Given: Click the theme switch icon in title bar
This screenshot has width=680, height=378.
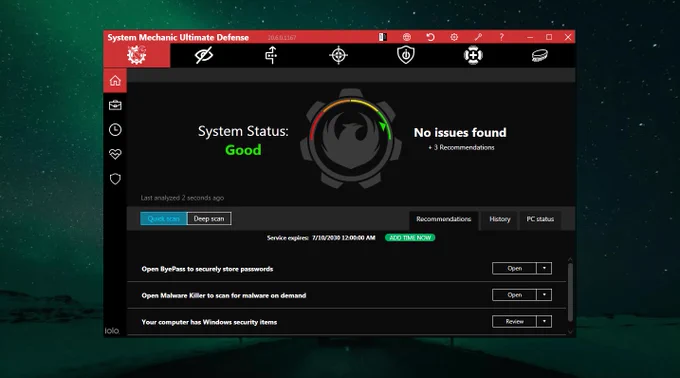Looking at the screenshot, I should (382, 37).
